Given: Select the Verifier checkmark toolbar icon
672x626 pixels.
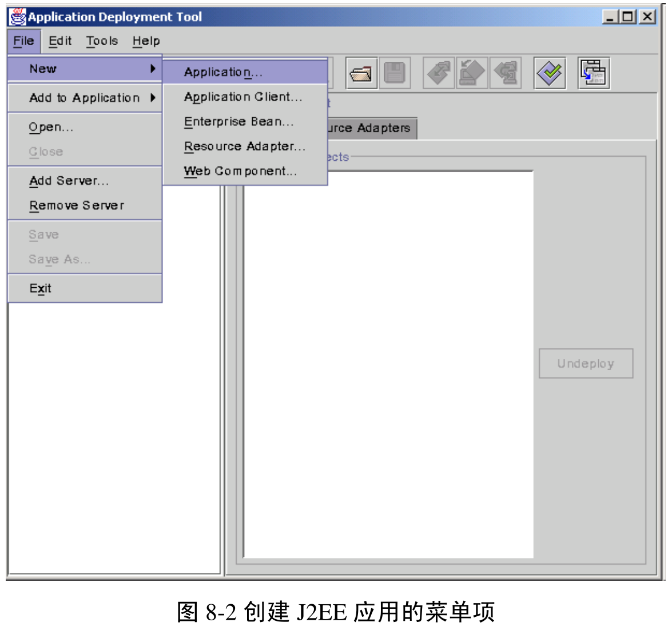Looking at the screenshot, I should click(549, 73).
